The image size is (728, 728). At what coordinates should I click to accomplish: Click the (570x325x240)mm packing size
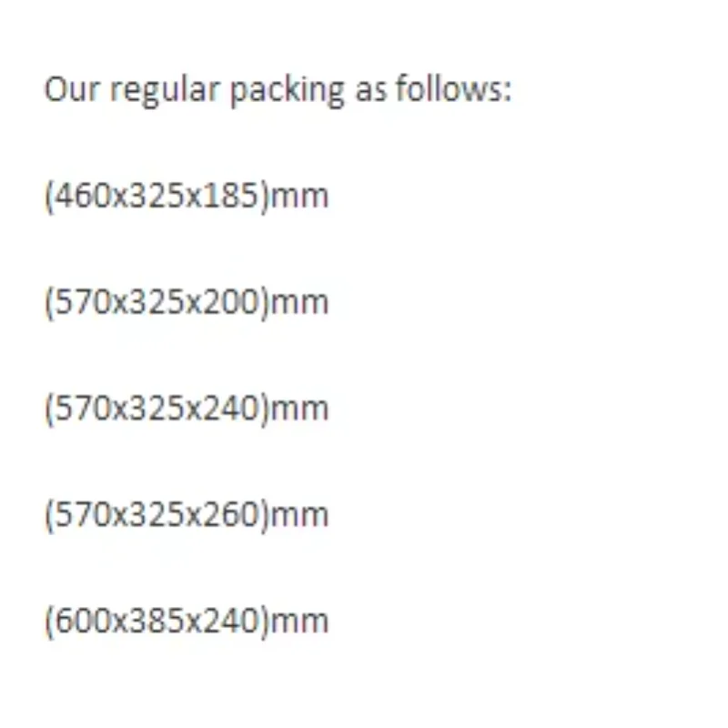(x=187, y=409)
